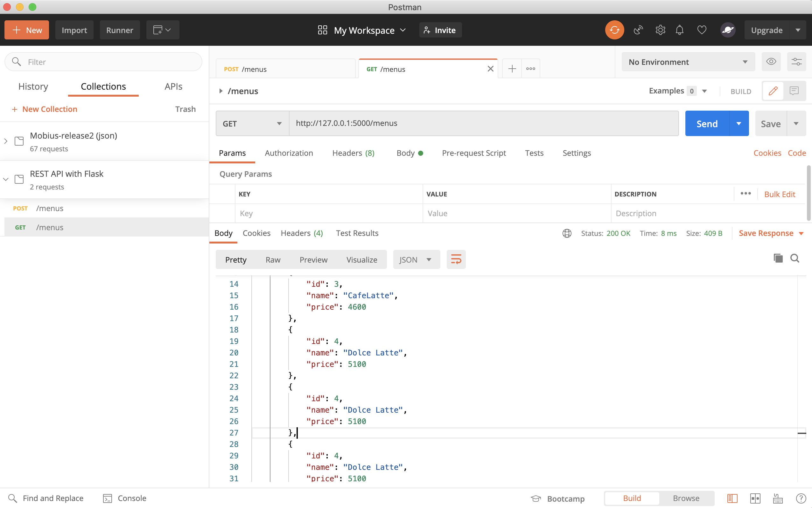This screenshot has width=812, height=508.
Task: Expand the /menus request description triangle
Action: tap(220, 91)
